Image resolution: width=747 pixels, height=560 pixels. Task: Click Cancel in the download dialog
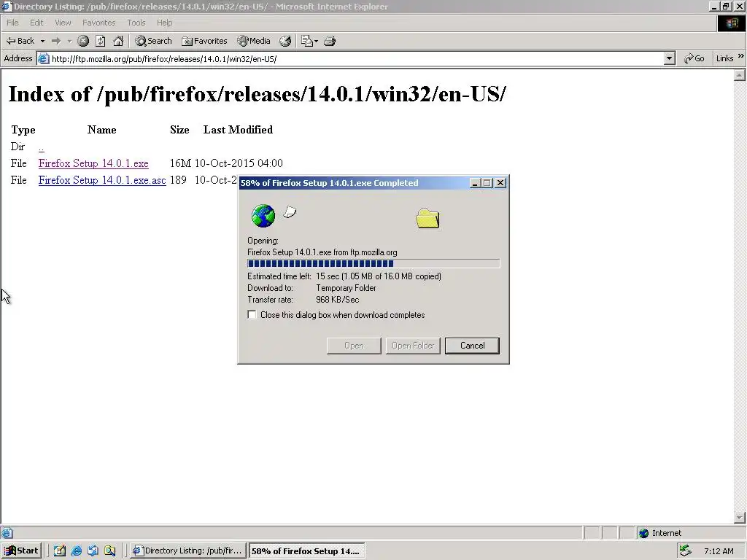(x=472, y=346)
